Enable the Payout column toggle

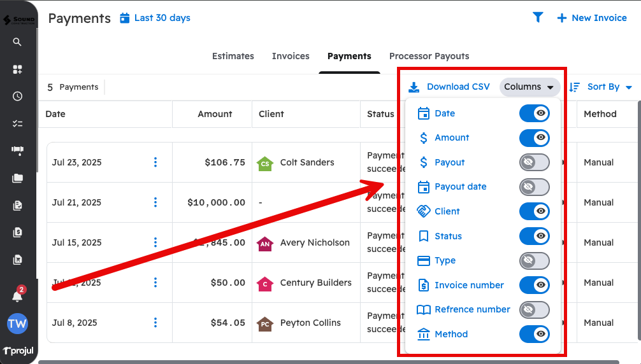[534, 162]
